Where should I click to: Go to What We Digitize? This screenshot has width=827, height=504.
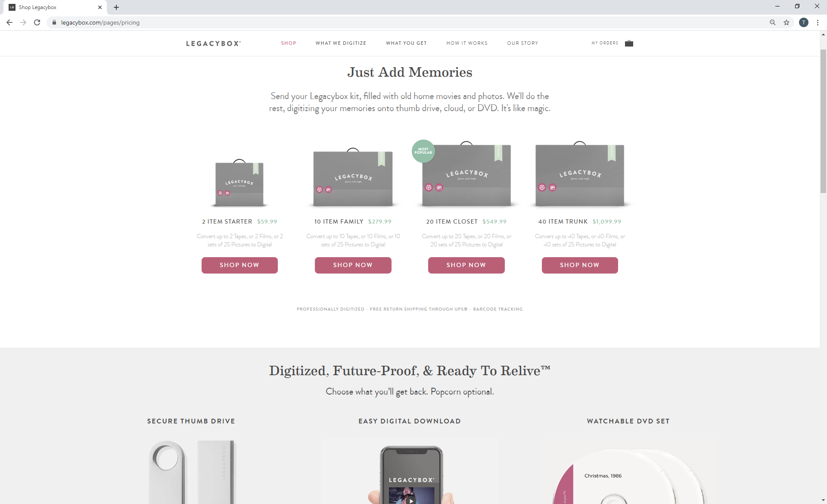341,43
